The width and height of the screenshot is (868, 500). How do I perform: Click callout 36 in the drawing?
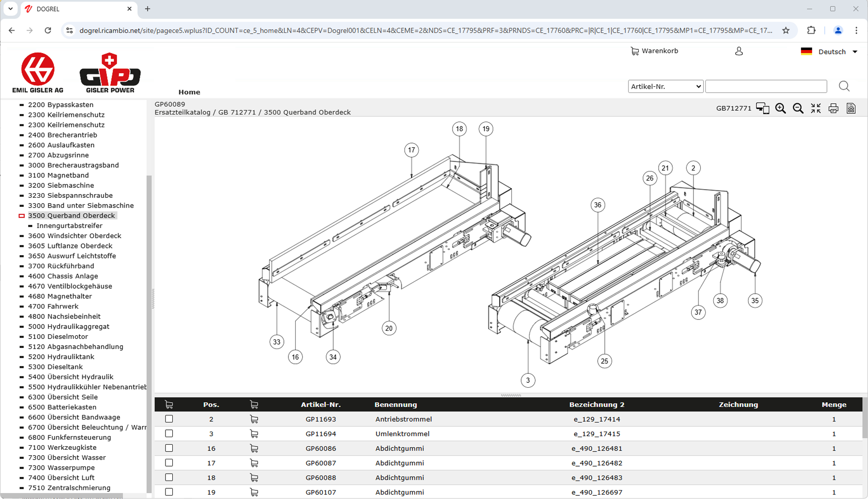click(598, 205)
